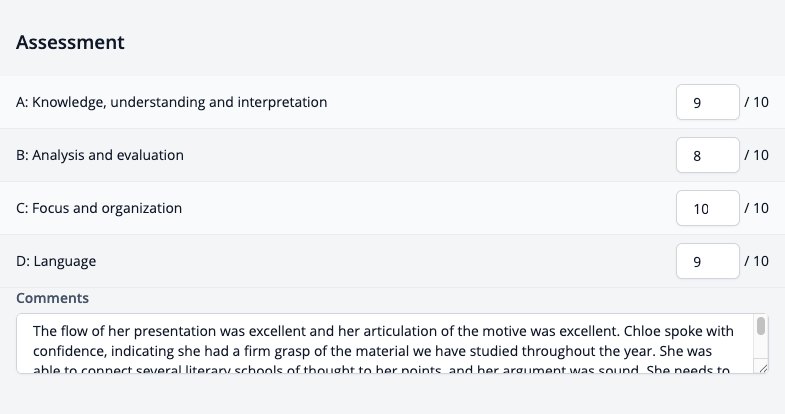
Task: Click the 'B: Analysis and evaluation' label
Action: click(x=100, y=155)
